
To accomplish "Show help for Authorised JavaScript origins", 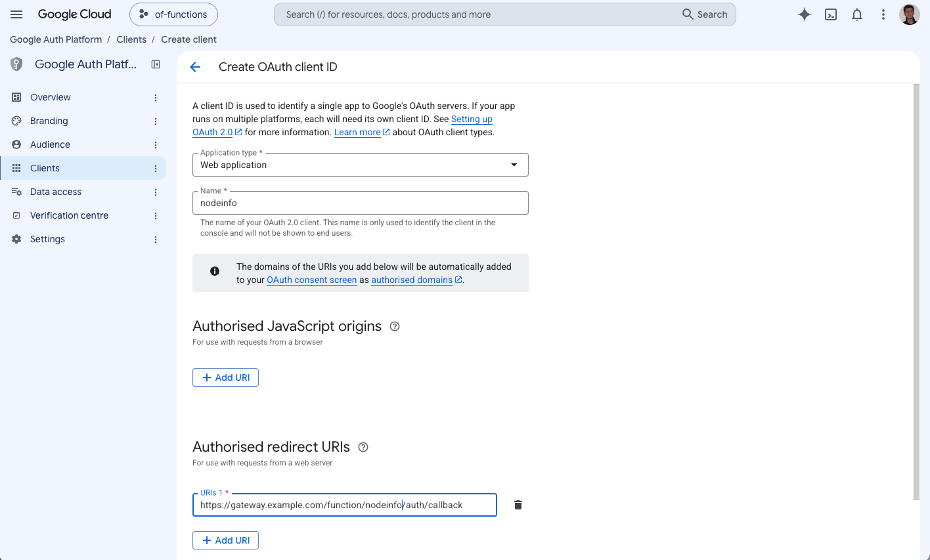I will [395, 326].
